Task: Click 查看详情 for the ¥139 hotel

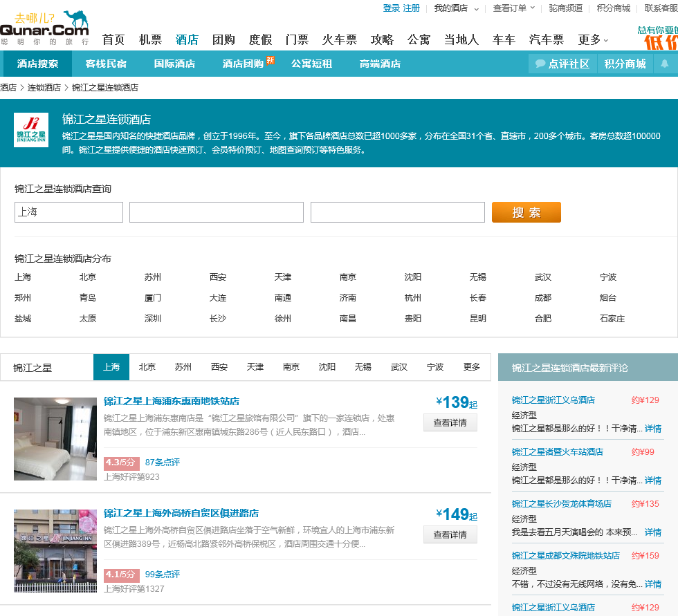Action: 450,422
